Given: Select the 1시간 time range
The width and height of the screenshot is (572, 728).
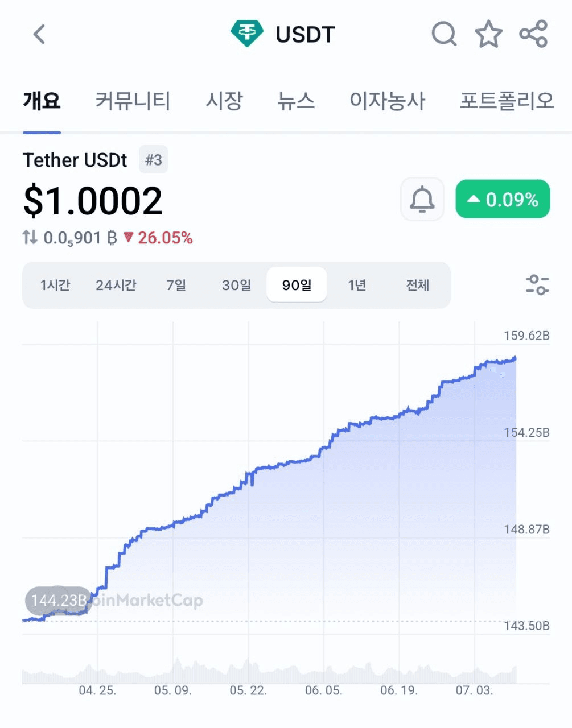Looking at the screenshot, I should pyautogui.click(x=55, y=285).
